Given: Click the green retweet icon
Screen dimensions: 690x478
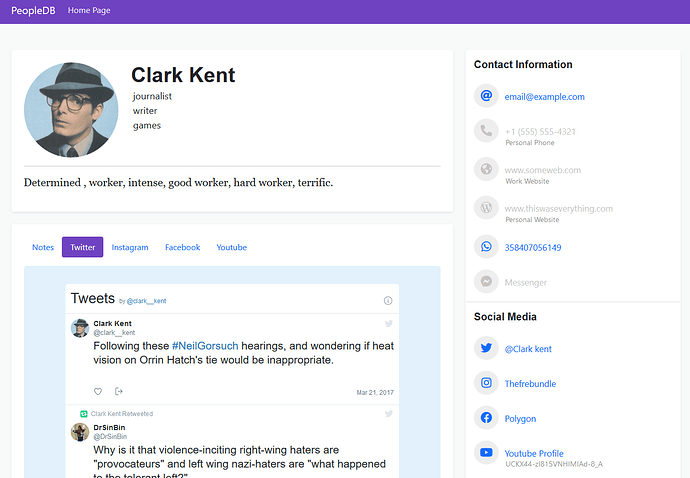Looking at the screenshot, I should pos(84,414).
